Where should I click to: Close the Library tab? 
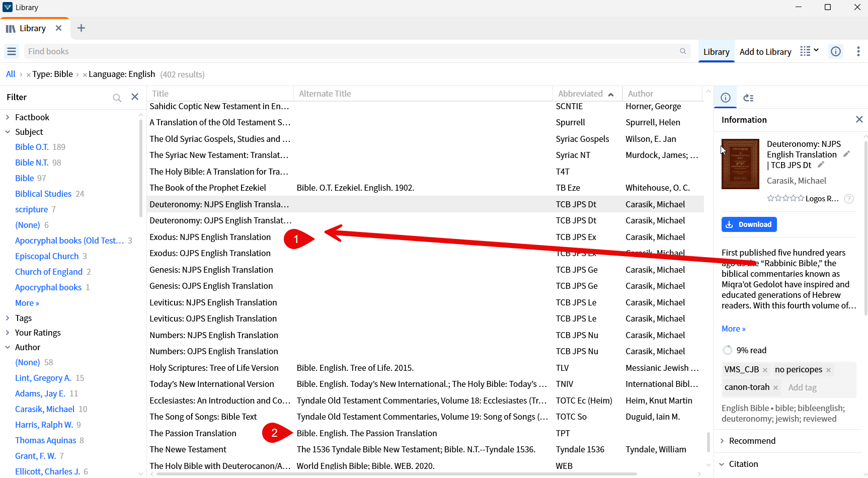[58, 28]
